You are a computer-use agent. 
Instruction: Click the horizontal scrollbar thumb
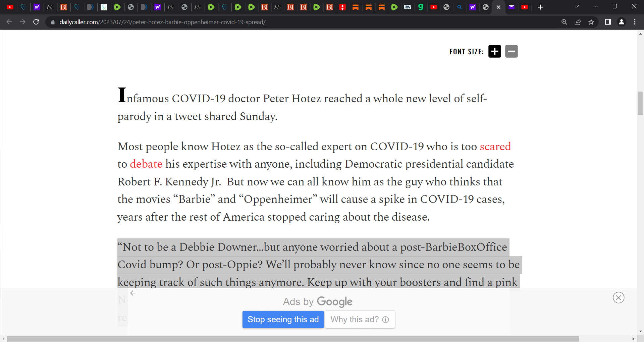[293, 339]
